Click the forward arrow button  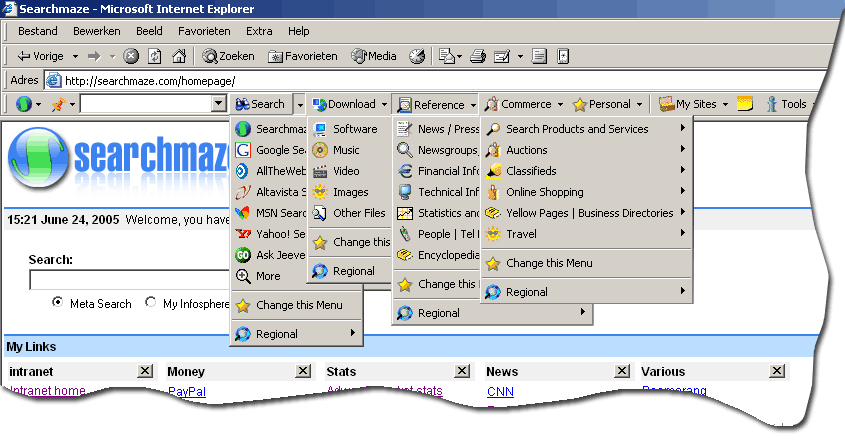94,56
